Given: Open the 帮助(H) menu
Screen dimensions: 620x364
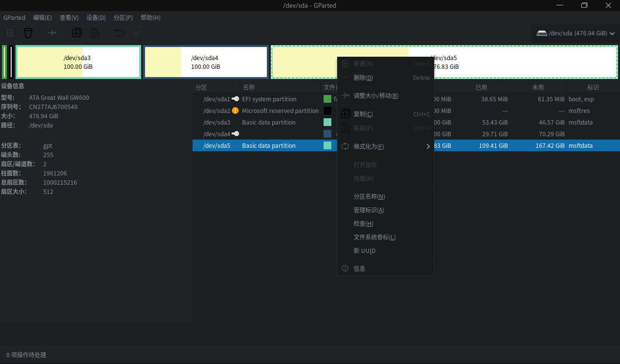Looking at the screenshot, I should click(150, 17).
